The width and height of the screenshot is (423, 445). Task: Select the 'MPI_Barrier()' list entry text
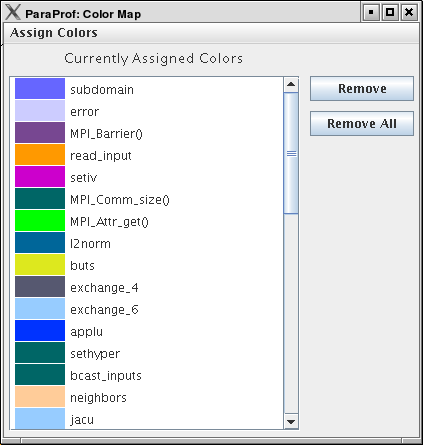point(106,134)
